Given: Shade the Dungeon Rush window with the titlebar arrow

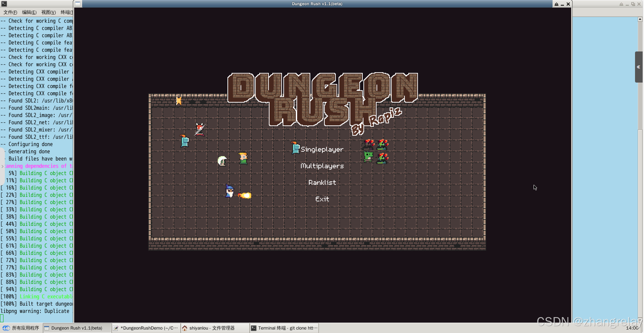Looking at the screenshot, I should coord(556,4).
